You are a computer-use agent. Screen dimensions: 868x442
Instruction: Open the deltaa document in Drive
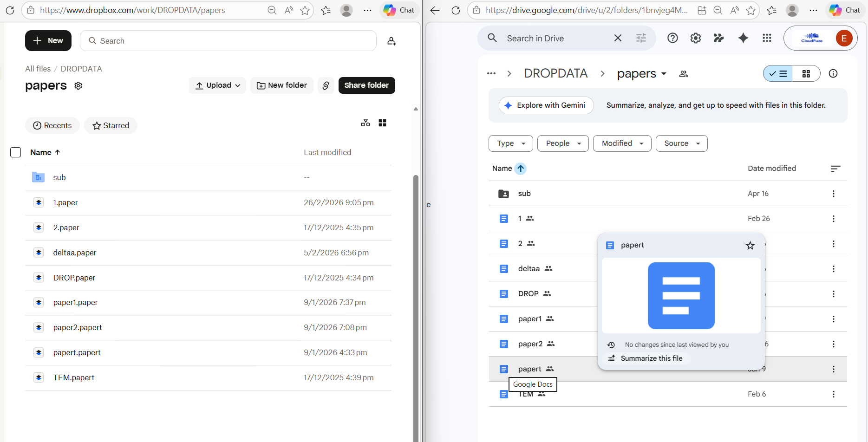529,269
